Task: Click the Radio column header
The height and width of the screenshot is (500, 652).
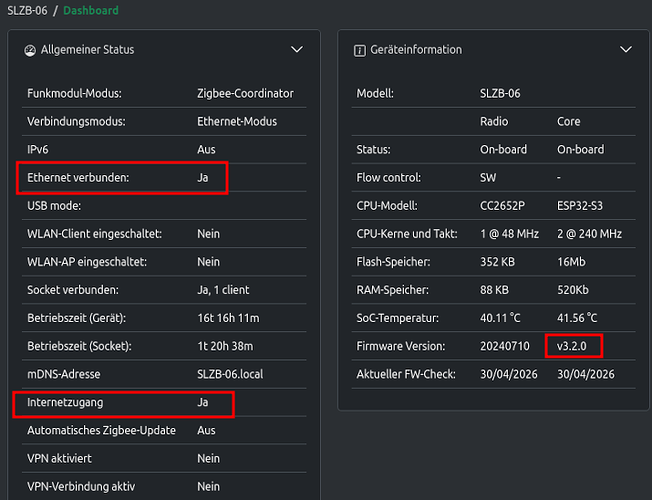Action: (494, 121)
